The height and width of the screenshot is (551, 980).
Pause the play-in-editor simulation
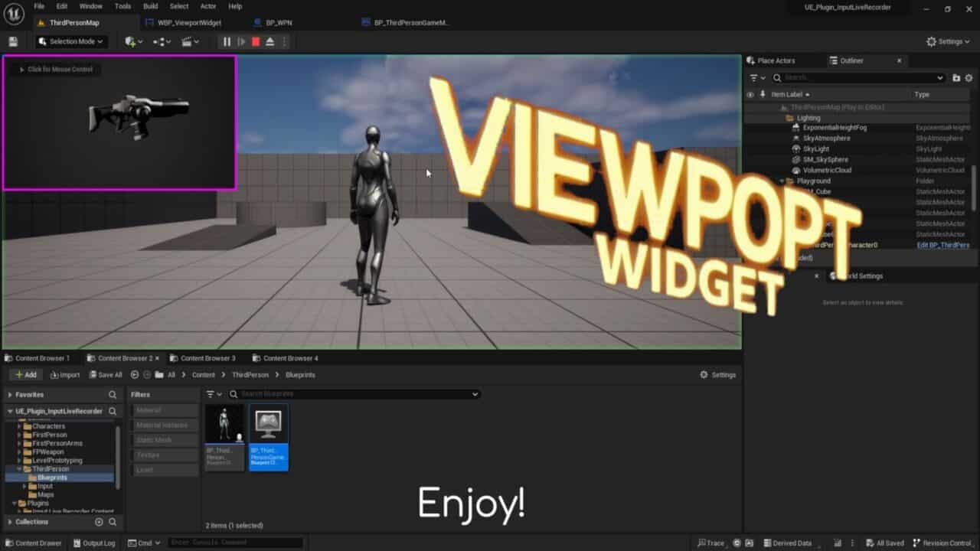pyautogui.click(x=227, y=42)
